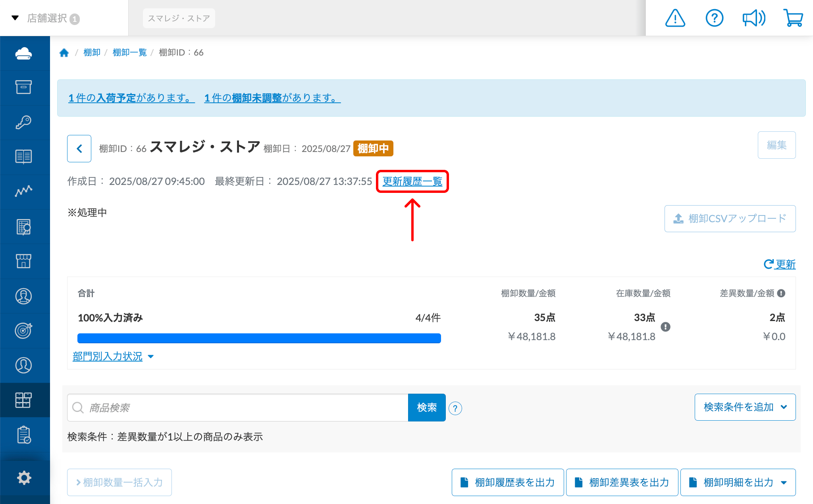Image resolution: width=813 pixels, height=504 pixels.
Task: Open the sales trend chart icon
Action: tap(24, 191)
